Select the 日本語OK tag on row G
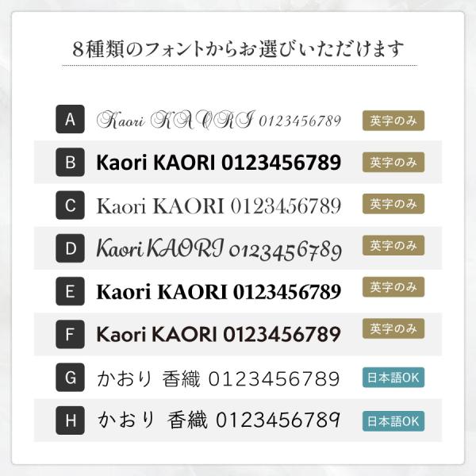Viewport: 476px width, 476px height. point(392,377)
